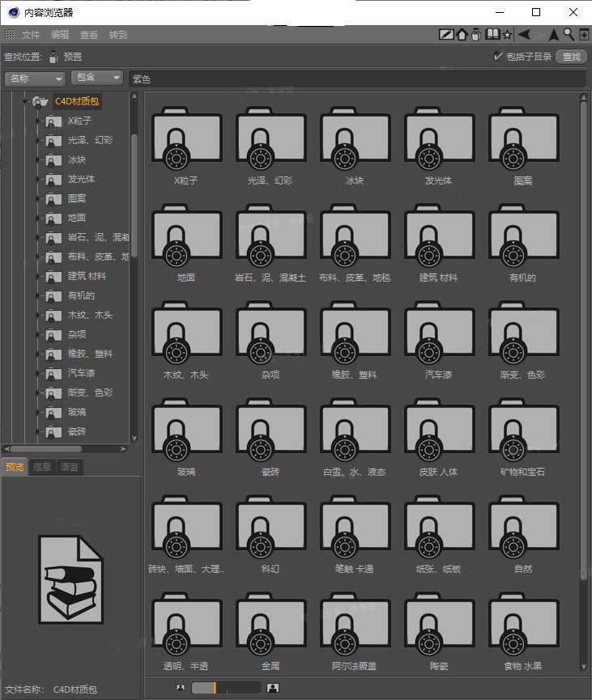Open the 笔触 卡通 locked folder thumbnail
592x700 pixels.
355,527
